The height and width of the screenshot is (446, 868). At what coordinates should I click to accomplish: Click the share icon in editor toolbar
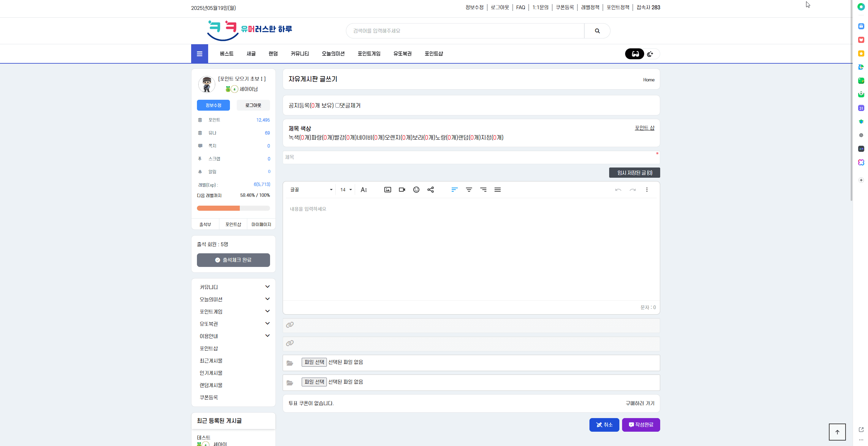pos(430,190)
